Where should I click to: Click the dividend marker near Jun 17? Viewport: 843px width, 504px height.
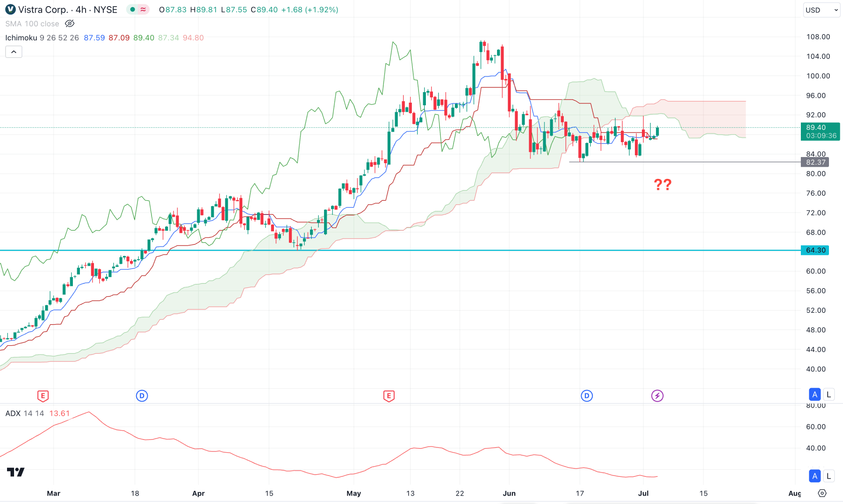click(x=587, y=396)
